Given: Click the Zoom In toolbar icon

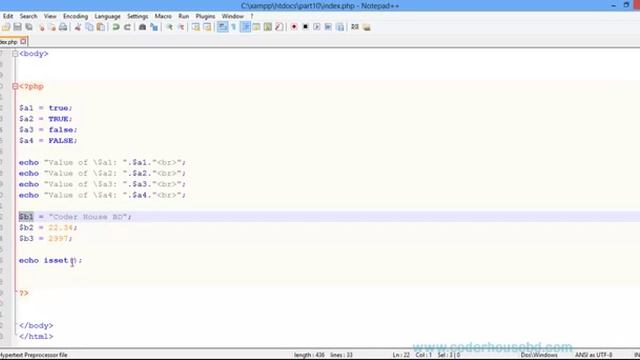Looking at the screenshot, I should point(169,27).
